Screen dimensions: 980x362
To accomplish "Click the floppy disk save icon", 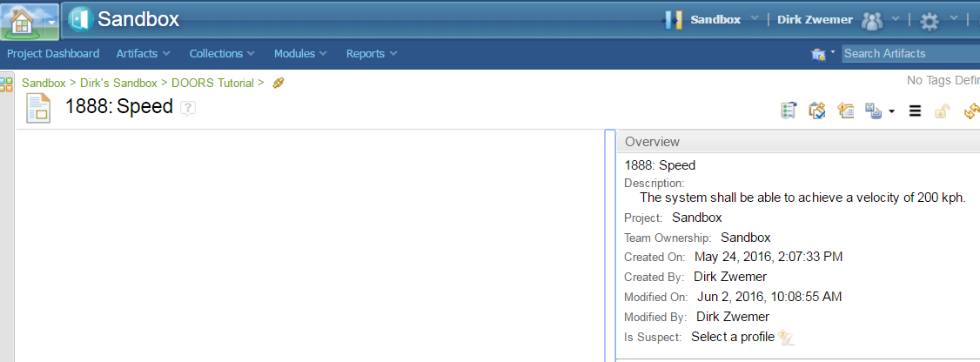I will point(874,111).
